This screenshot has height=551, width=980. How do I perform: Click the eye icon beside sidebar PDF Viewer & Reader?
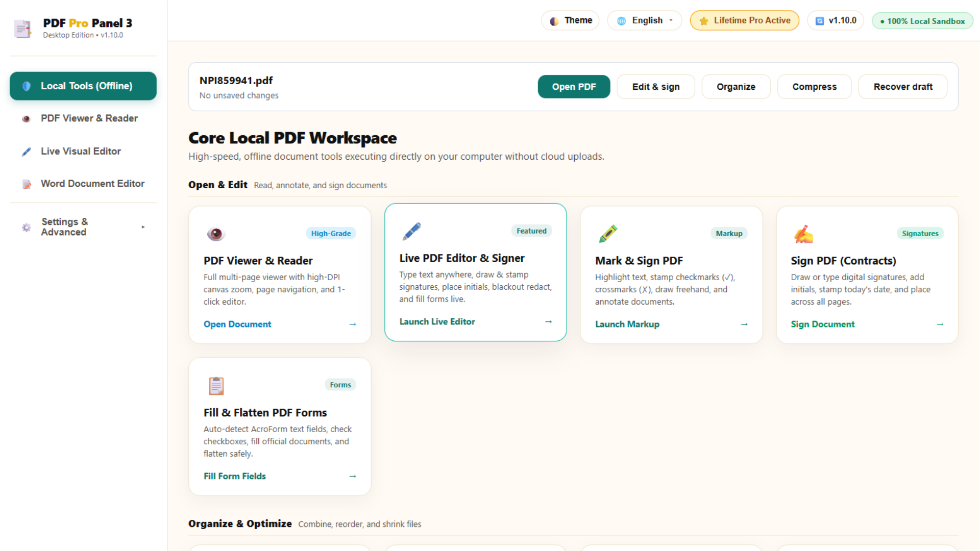click(26, 119)
